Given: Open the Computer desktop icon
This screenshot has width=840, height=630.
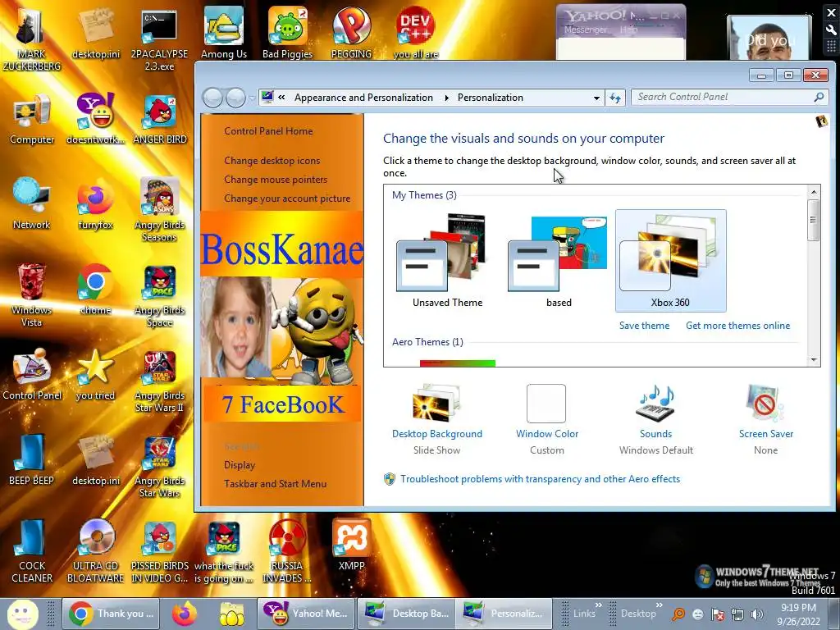Looking at the screenshot, I should [32, 119].
